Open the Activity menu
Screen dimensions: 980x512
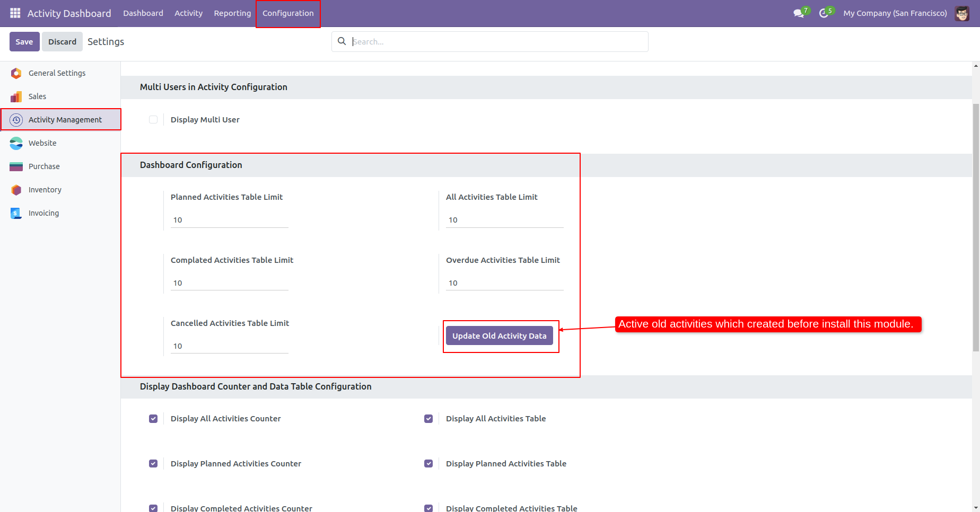pyautogui.click(x=188, y=13)
